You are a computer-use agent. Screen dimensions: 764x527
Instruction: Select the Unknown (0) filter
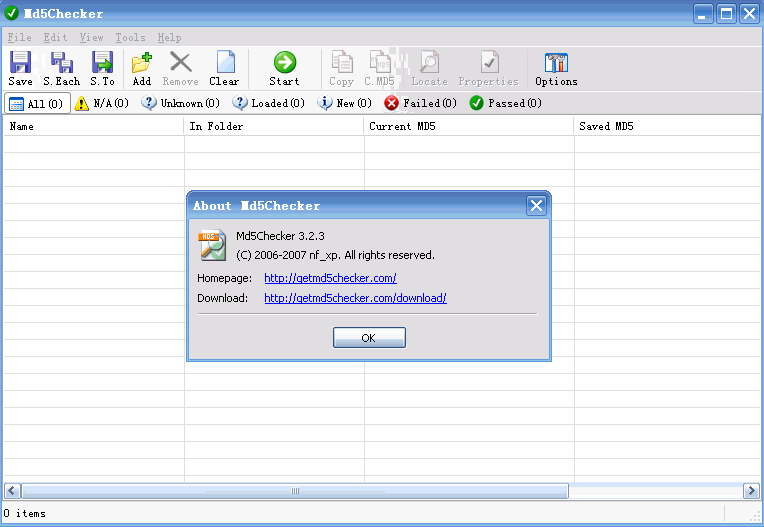[x=181, y=103]
